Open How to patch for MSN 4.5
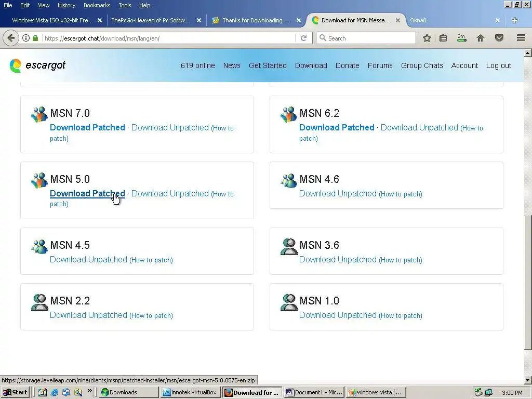 click(151, 260)
